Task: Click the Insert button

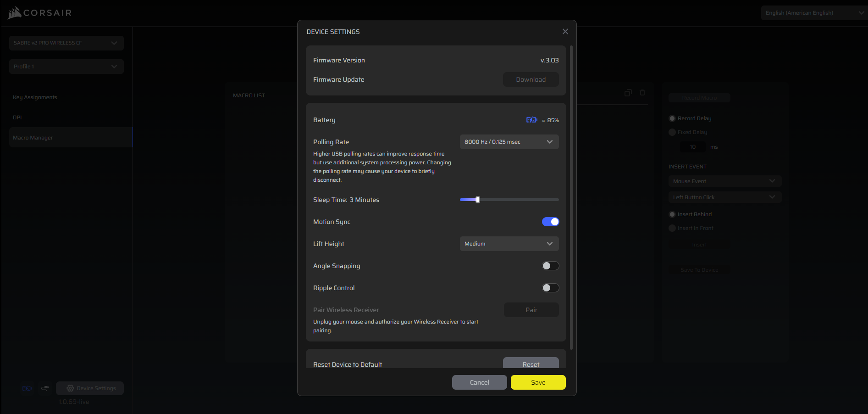Action: pyautogui.click(x=699, y=245)
